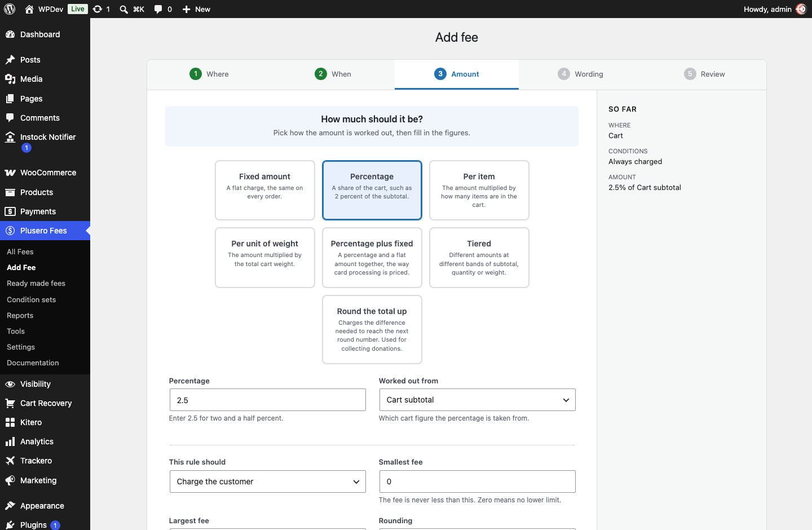Open Documentation submenu link
The image size is (812, 530).
click(x=33, y=363)
